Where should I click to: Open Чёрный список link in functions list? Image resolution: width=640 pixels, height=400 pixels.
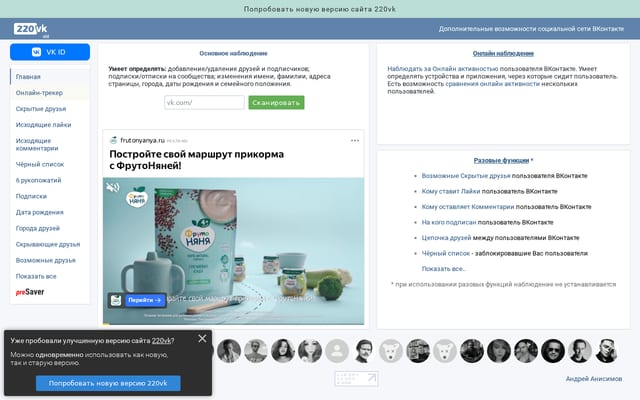click(x=446, y=253)
